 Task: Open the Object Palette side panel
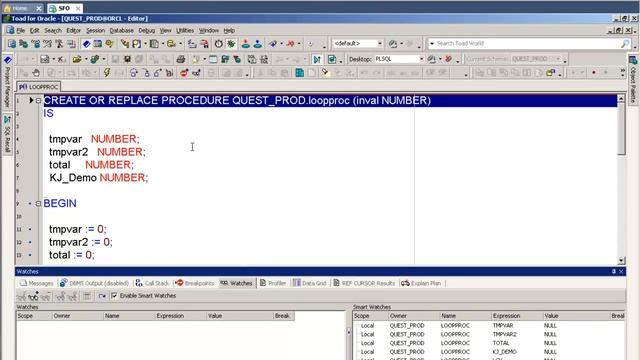633,79
